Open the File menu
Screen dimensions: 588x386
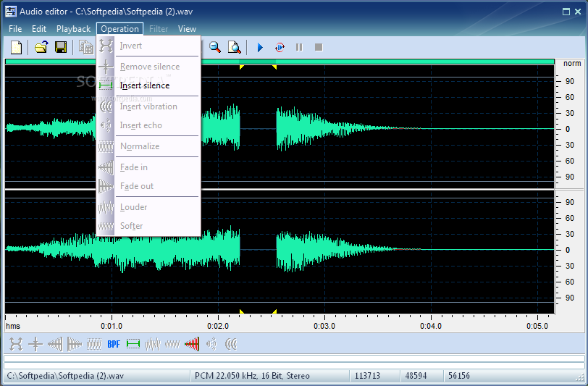[x=15, y=29]
